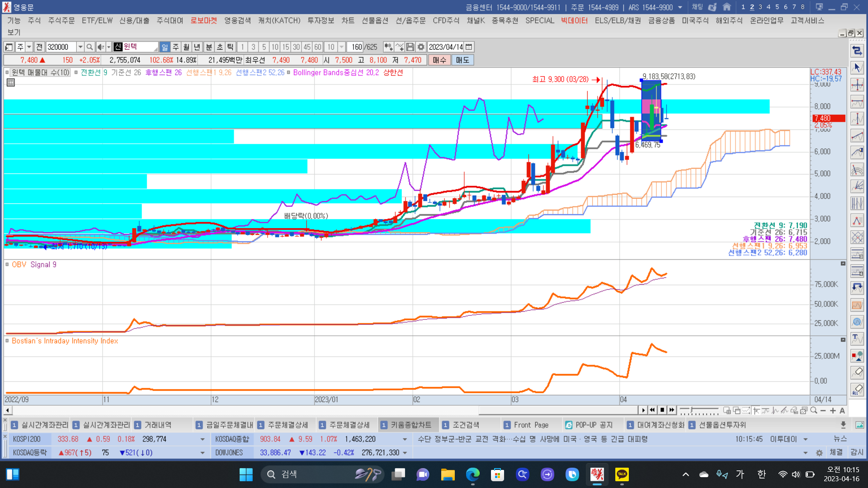Toggle the tick (틱) period button

point(230,47)
